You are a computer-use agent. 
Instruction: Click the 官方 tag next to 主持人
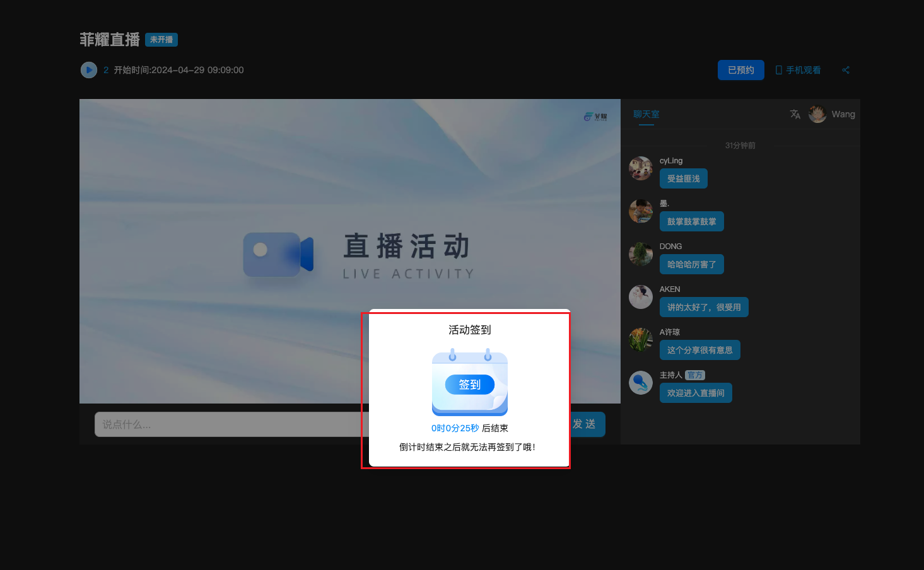coord(695,375)
